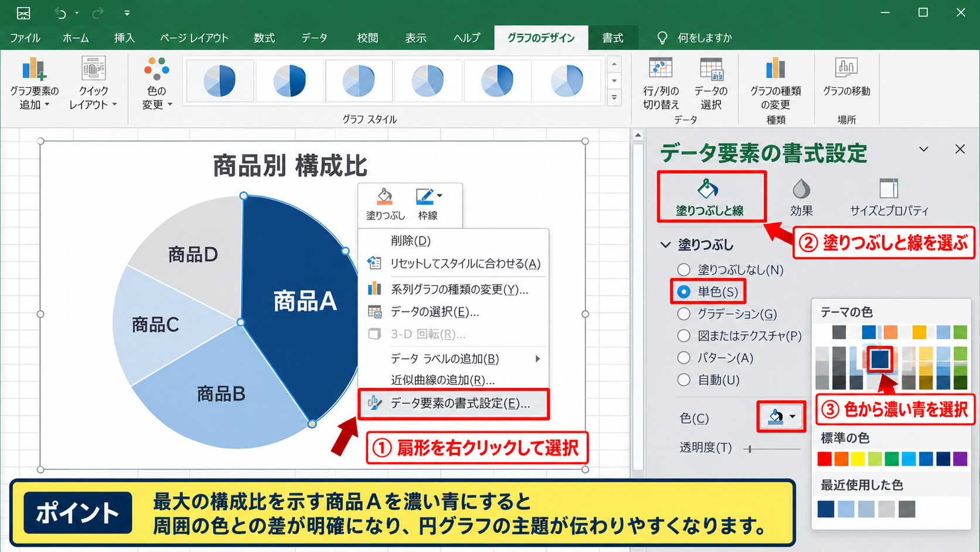Select the 塗りつぶしと線 pane icon
The image size is (980, 552).
709,189
